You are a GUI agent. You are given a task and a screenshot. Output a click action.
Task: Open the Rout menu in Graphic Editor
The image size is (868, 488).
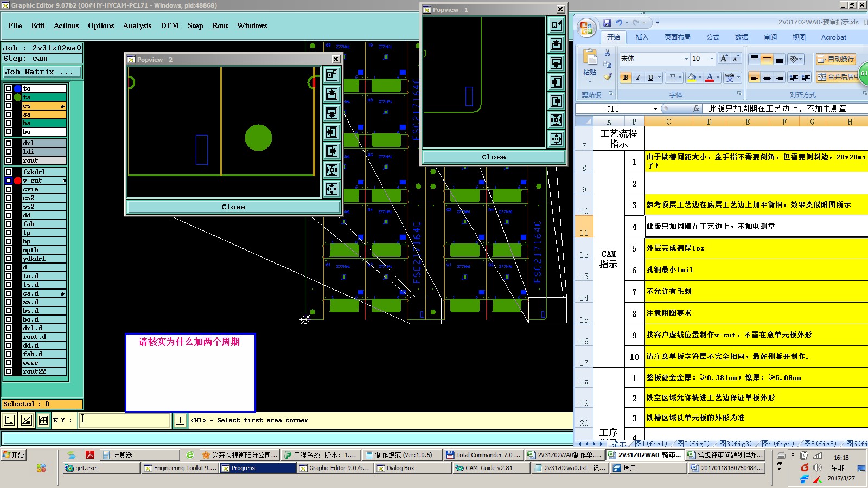(220, 25)
